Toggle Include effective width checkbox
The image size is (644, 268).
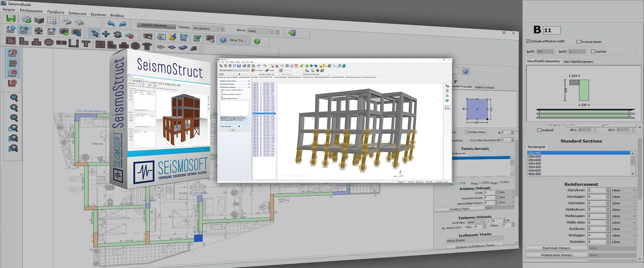pos(528,41)
